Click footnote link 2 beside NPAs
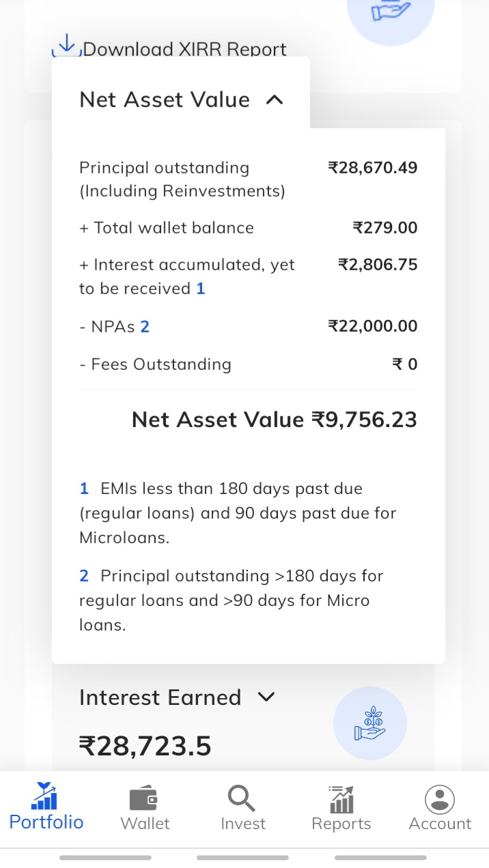 [x=145, y=327]
